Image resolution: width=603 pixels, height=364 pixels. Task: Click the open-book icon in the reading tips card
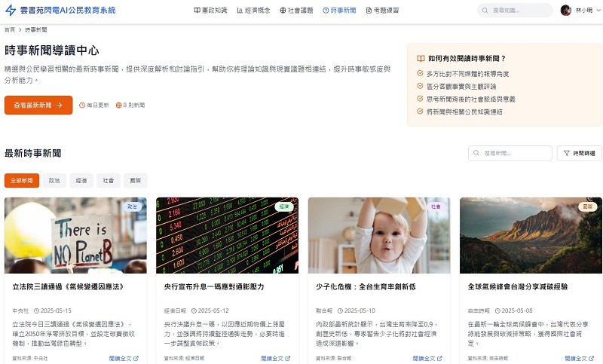point(421,58)
